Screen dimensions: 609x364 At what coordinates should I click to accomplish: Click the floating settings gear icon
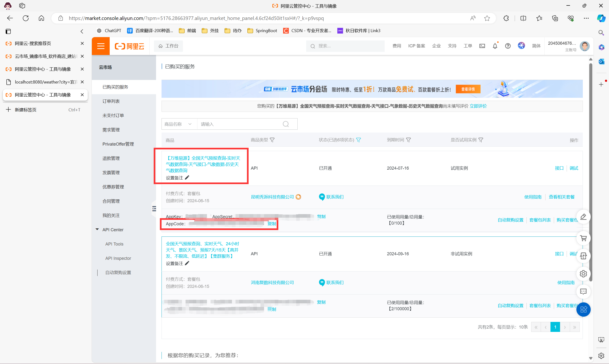coord(583,274)
